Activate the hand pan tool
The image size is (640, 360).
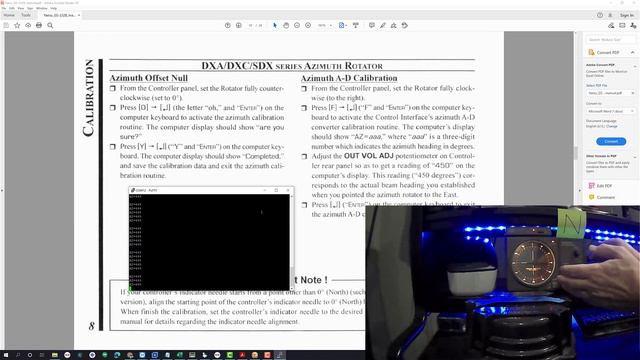(x=286, y=25)
